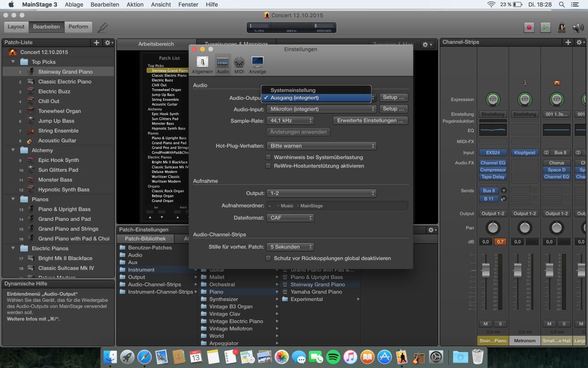This screenshot has height=368, width=588.
Task: Enable Warnhinweis bei Systemüberlastung checkbox
Action: tap(269, 157)
